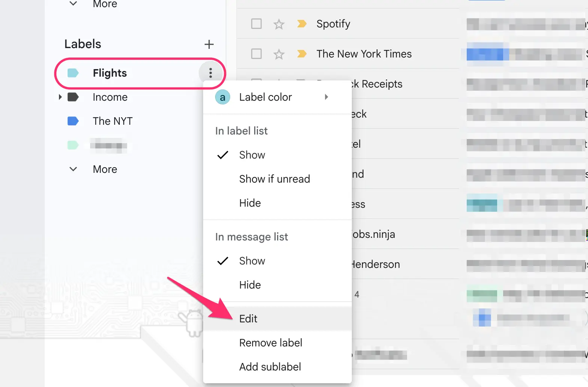588x387 pixels.
Task: Create a new label with the plus icon
Action: [x=209, y=44]
